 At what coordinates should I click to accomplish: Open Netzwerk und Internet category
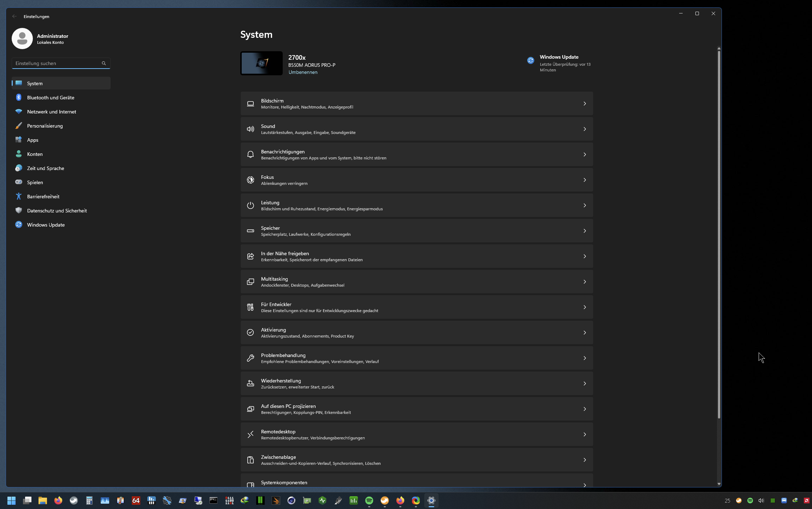pos(52,112)
